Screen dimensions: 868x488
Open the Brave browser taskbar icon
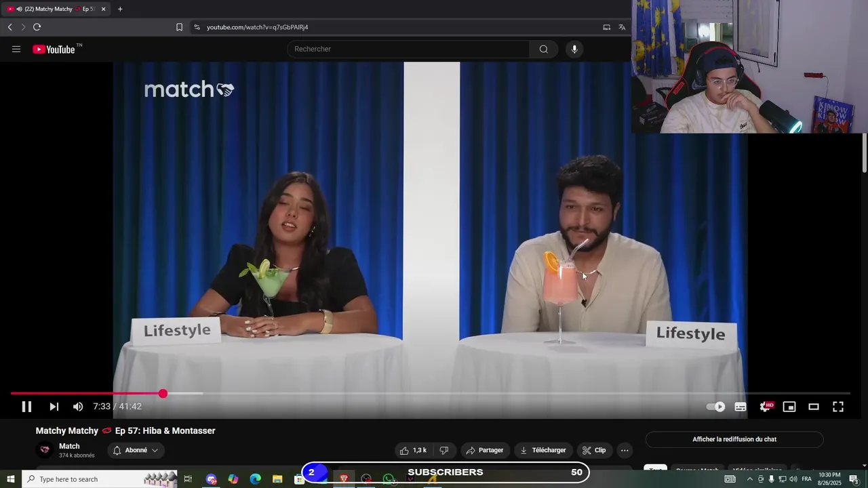point(344,479)
